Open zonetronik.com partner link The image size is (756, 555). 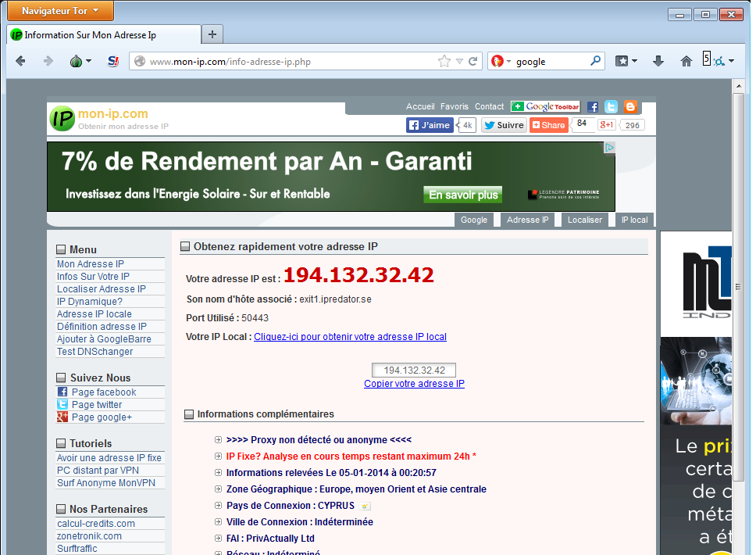tap(89, 536)
